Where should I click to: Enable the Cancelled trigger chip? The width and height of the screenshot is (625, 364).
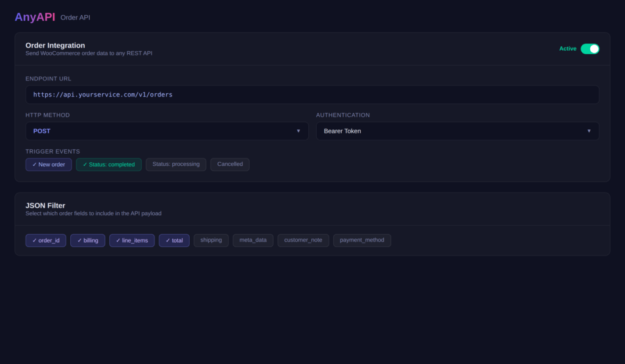pos(229,165)
